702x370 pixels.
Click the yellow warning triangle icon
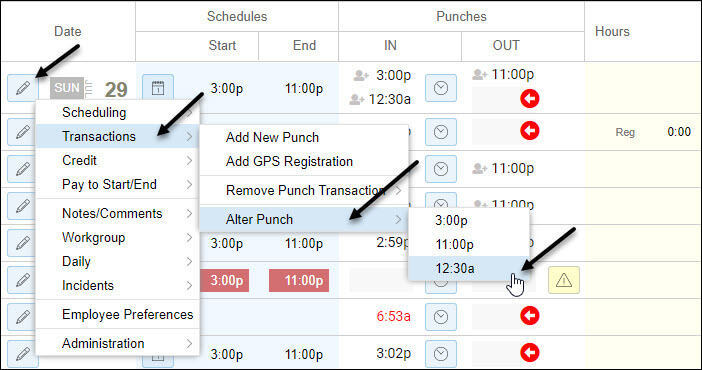pyautogui.click(x=564, y=280)
